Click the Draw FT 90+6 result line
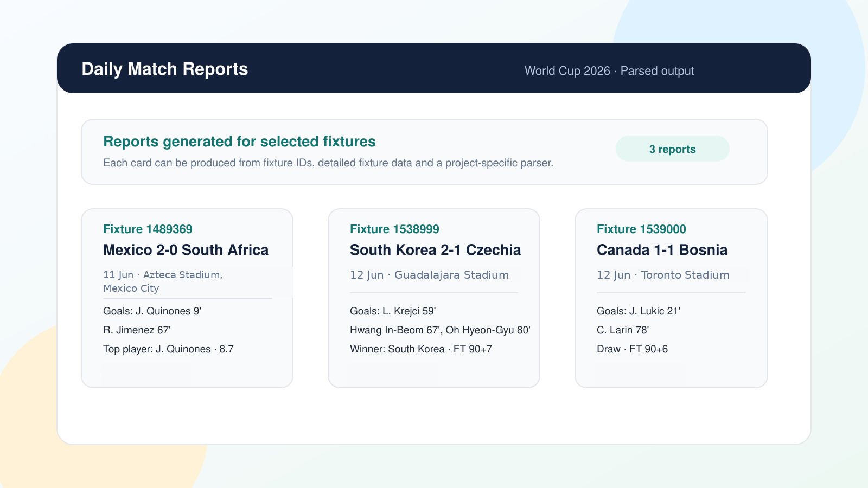 (x=632, y=349)
